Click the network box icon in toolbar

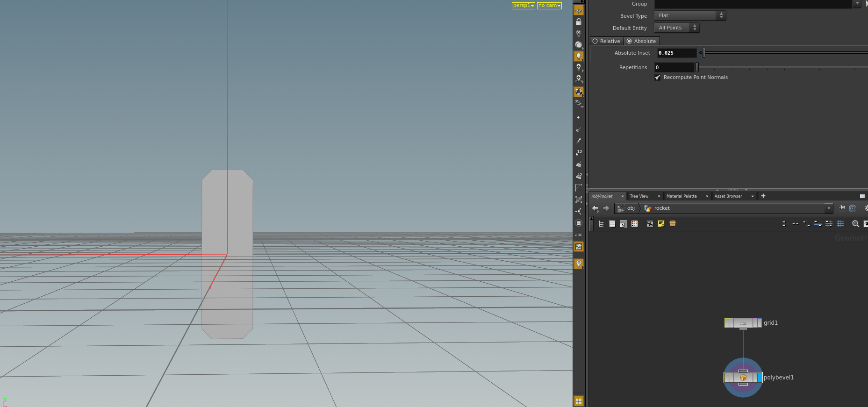650,224
